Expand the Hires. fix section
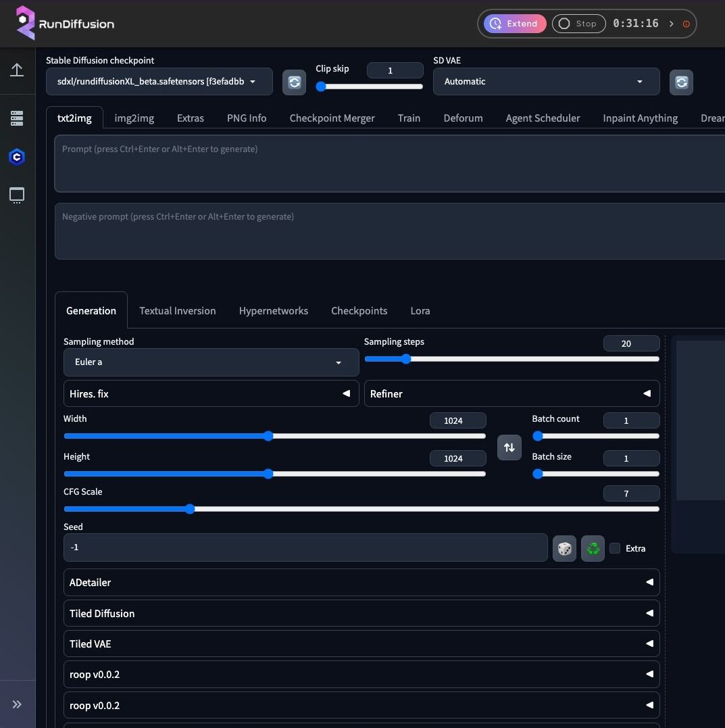 (211, 393)
